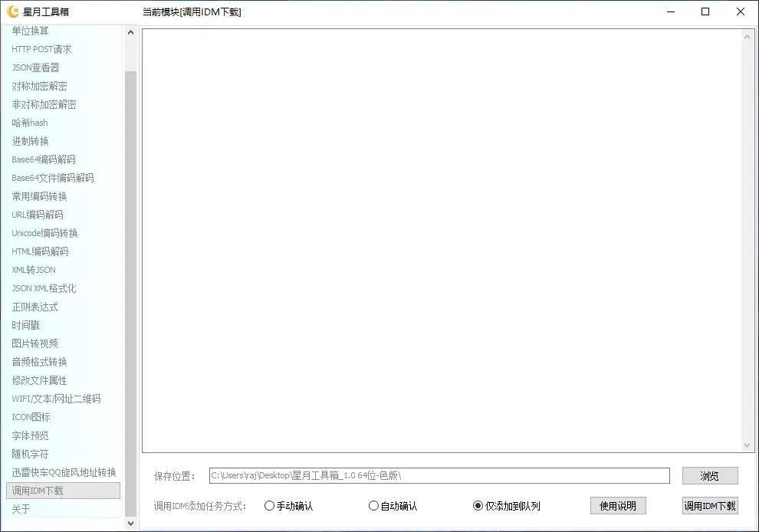Minimize the 星月工具箱 window
Screen dimensions: 759x532
coord(670,11)
